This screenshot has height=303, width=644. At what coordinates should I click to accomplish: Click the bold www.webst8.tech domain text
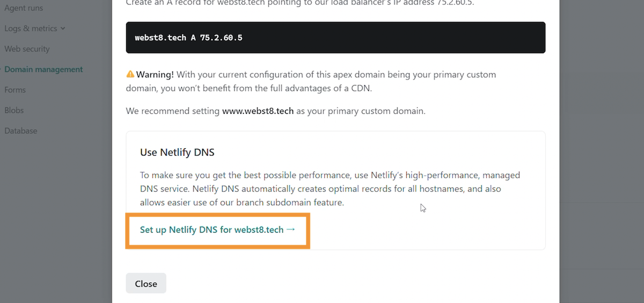pos(258,111)
